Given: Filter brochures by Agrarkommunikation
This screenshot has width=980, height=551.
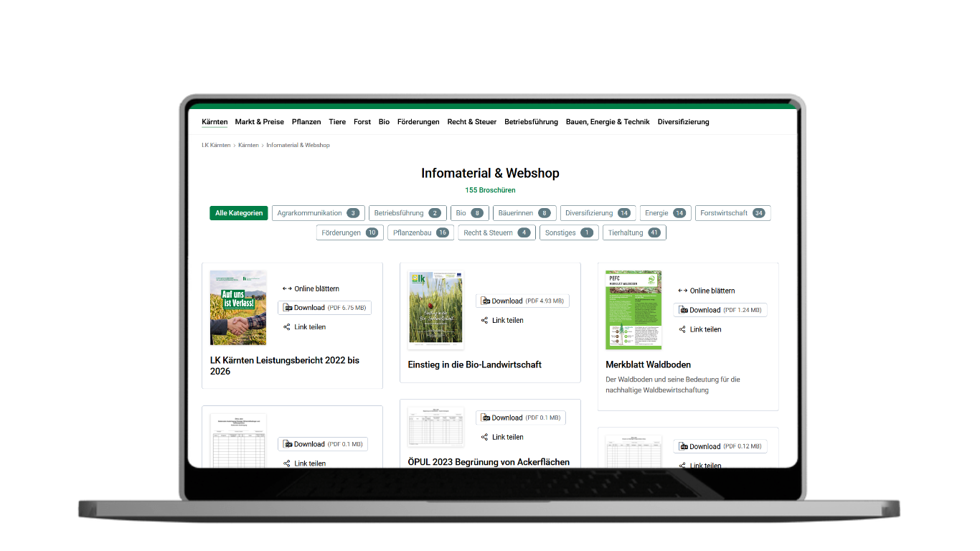Looking at the screenshot, I should [x=319, y=213].
